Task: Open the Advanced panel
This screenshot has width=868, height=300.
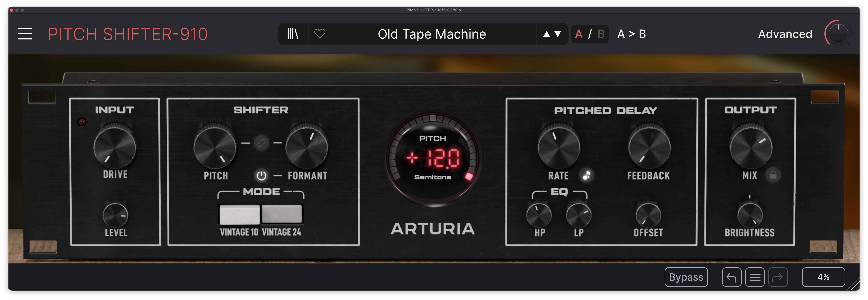Action: coord(785,34)
